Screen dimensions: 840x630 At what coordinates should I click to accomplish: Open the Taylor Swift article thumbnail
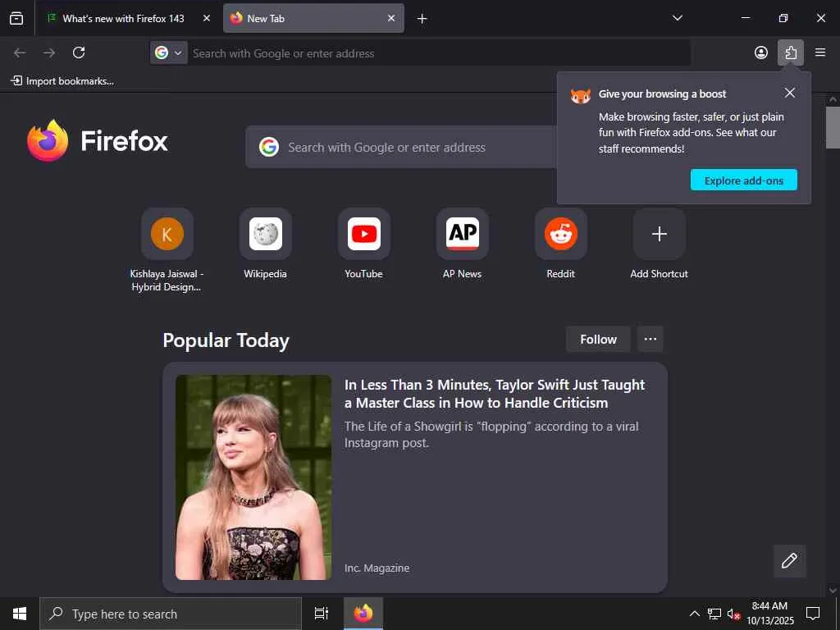pyautogui.click(x=253, y=477)
